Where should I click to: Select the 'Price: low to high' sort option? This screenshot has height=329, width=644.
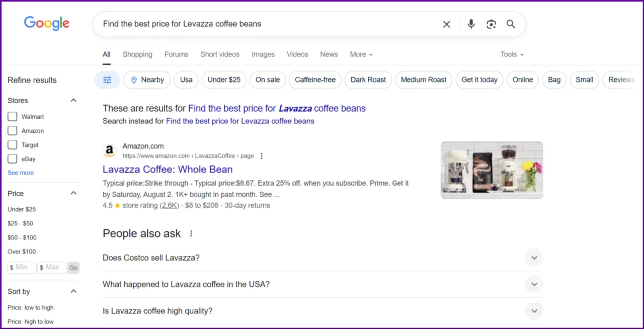(x=30, y=307)
